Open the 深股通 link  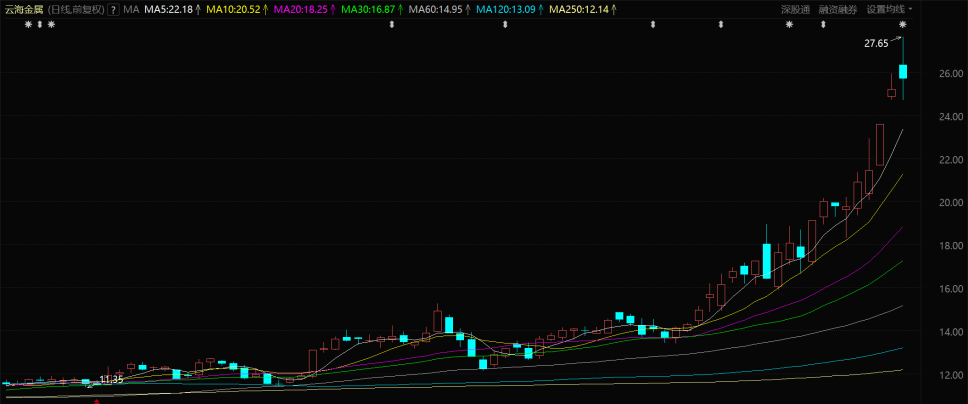(795, 9)
